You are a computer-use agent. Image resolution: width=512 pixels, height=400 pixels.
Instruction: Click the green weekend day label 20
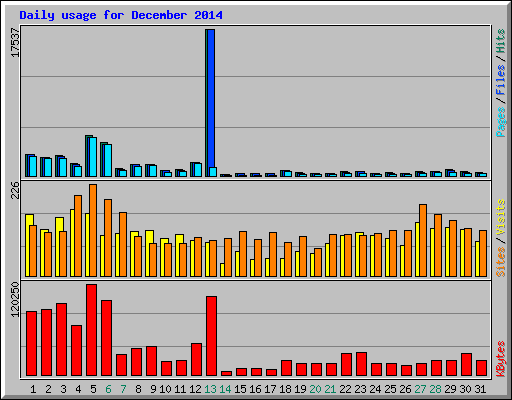click(315, 389)
